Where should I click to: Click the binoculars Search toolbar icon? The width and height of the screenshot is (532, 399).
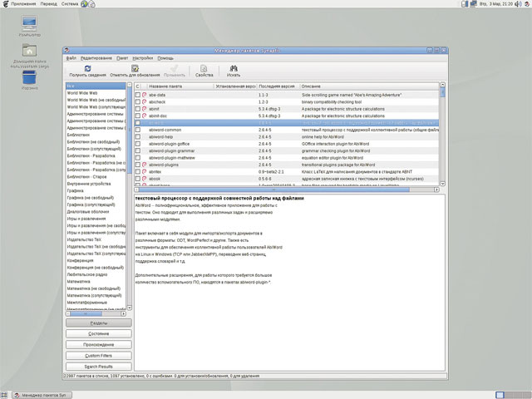pos(234,68)
